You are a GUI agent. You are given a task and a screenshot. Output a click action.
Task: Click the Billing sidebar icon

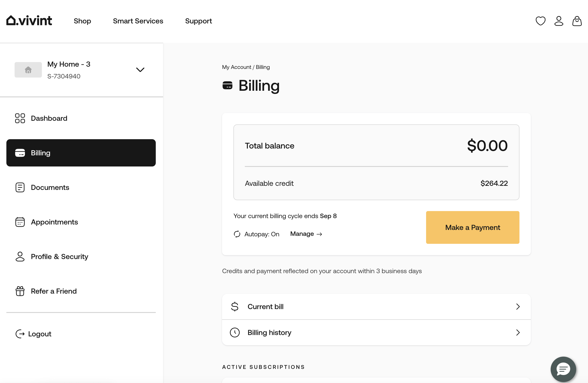[x=20, y=153]
